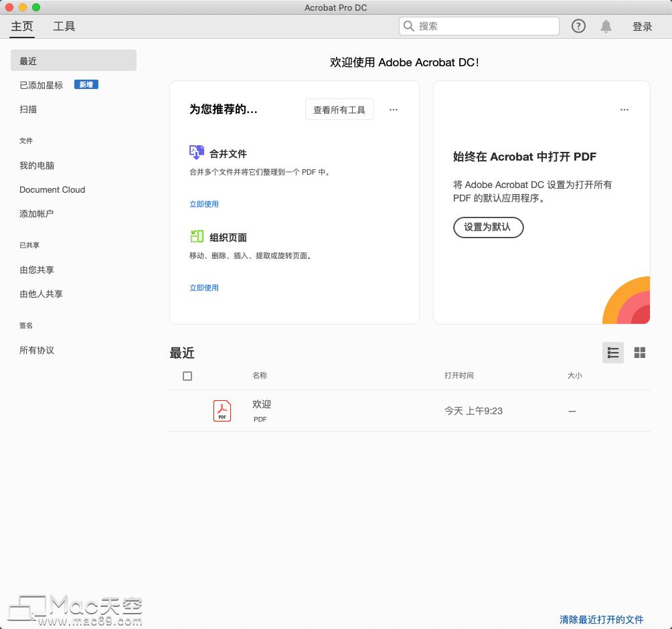Click the 查看所有工具 button

point(339,109)
